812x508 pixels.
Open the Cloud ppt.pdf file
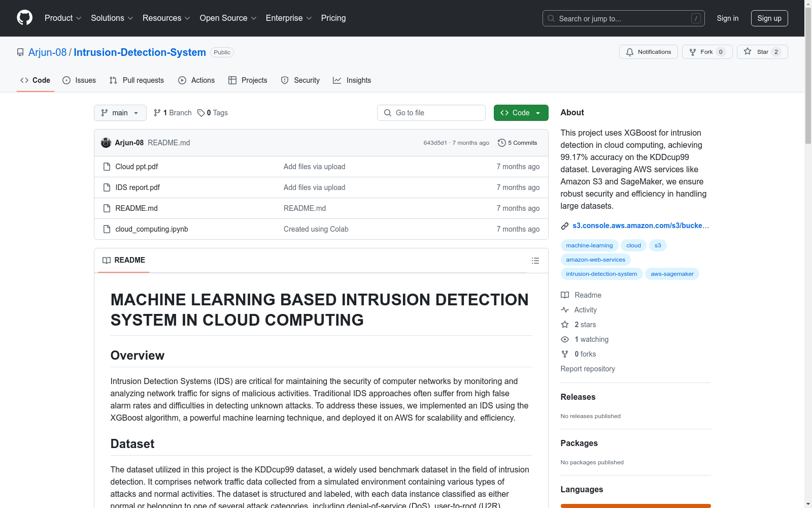(137, 167)
